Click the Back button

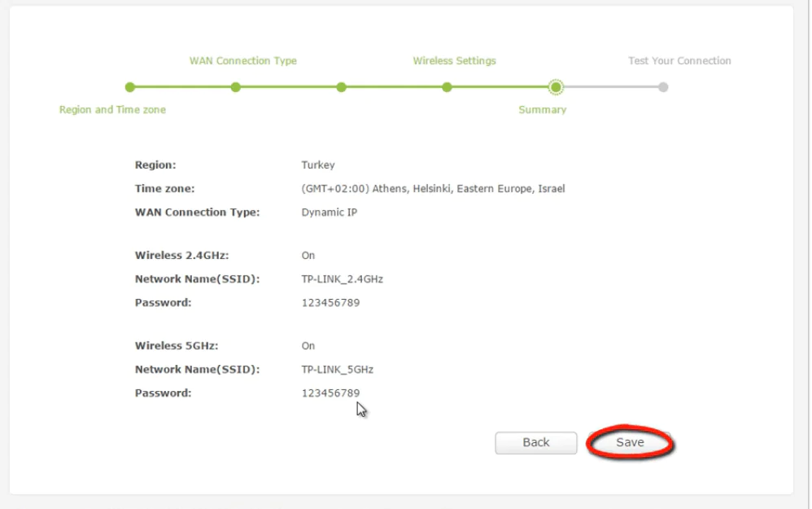pyautogui.click(x=535, y=442)
